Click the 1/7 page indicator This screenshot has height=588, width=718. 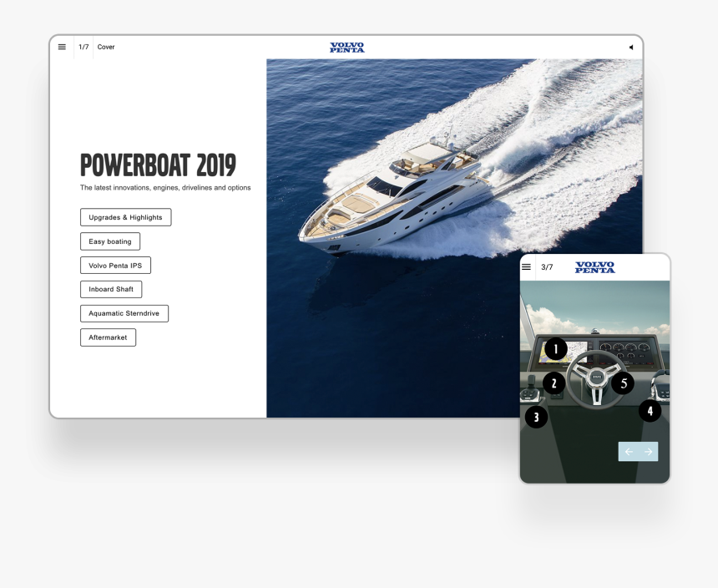pos(83,47)
